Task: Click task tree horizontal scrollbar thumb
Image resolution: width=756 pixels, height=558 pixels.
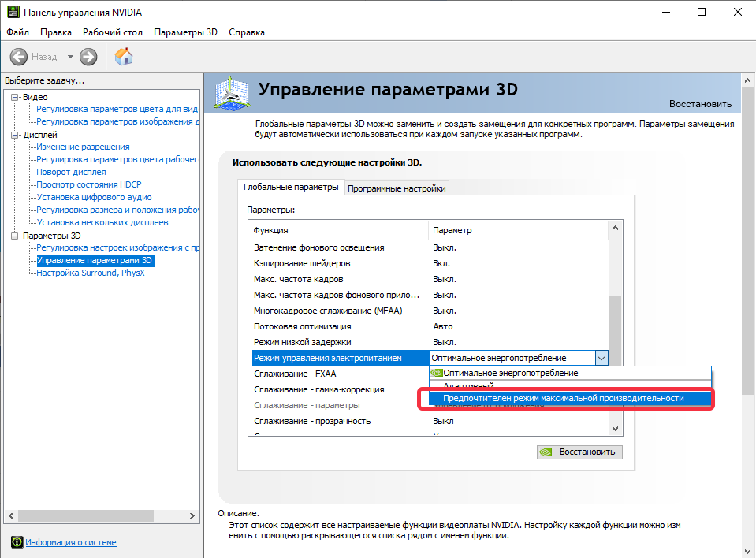Action: [86, 516]
